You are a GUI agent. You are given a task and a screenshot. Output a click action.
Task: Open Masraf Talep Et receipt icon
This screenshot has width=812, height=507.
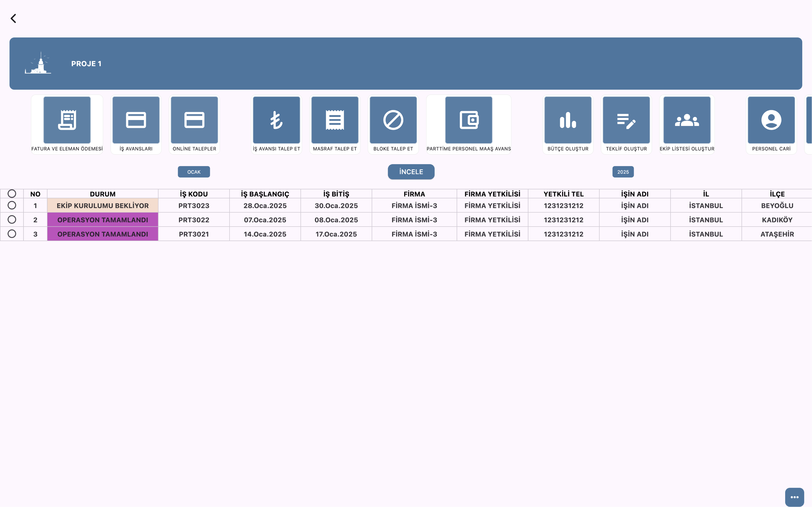(x=335, y=120)
